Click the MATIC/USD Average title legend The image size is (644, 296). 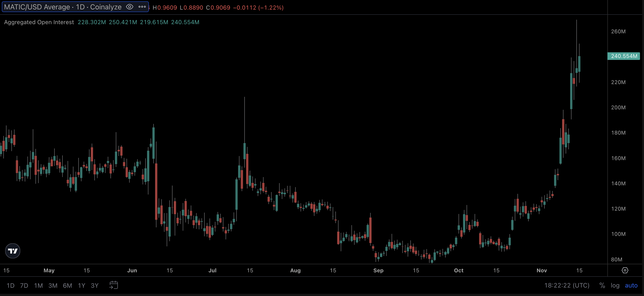coord(62,7)
